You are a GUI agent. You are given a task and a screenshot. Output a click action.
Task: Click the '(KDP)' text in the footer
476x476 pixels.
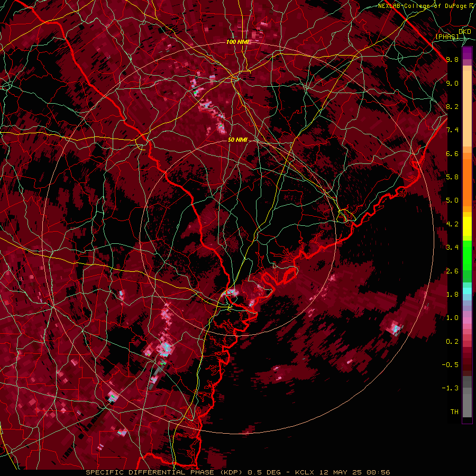coord(231,472)
